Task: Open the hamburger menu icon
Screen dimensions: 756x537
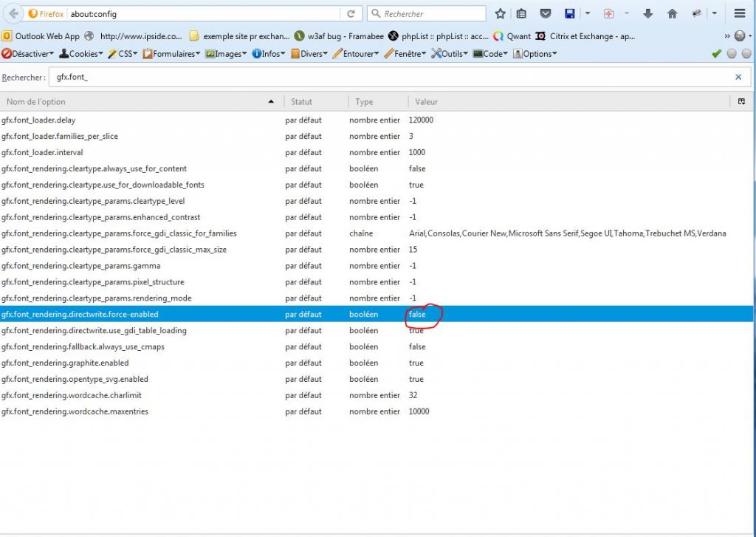Action: click(740, 13)
